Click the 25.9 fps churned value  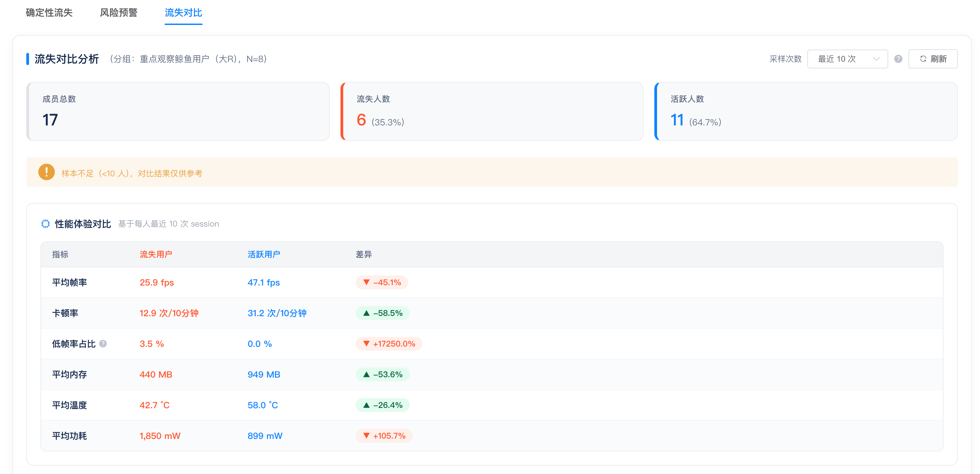coord(157,283)
